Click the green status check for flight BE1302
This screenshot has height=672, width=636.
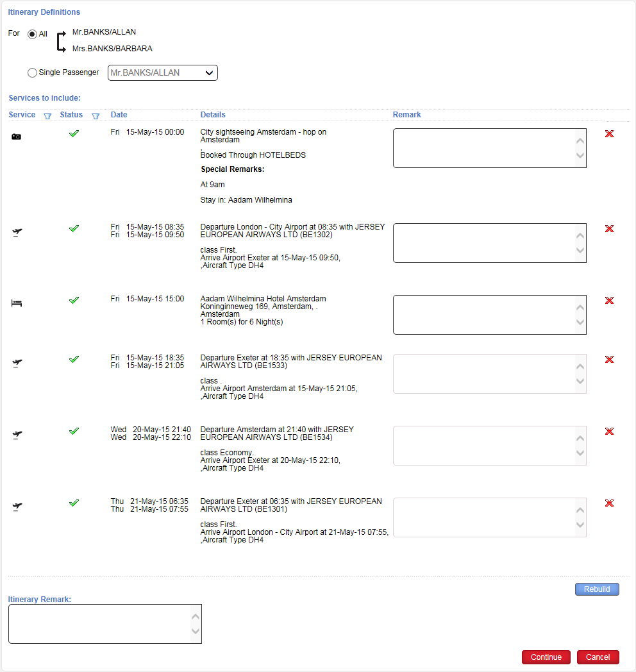point(74,229)
